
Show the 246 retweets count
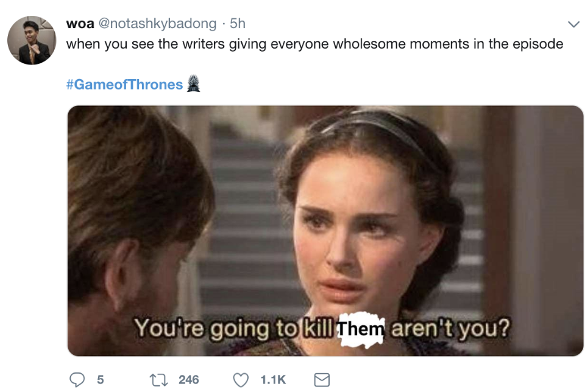tap(188, 380)
